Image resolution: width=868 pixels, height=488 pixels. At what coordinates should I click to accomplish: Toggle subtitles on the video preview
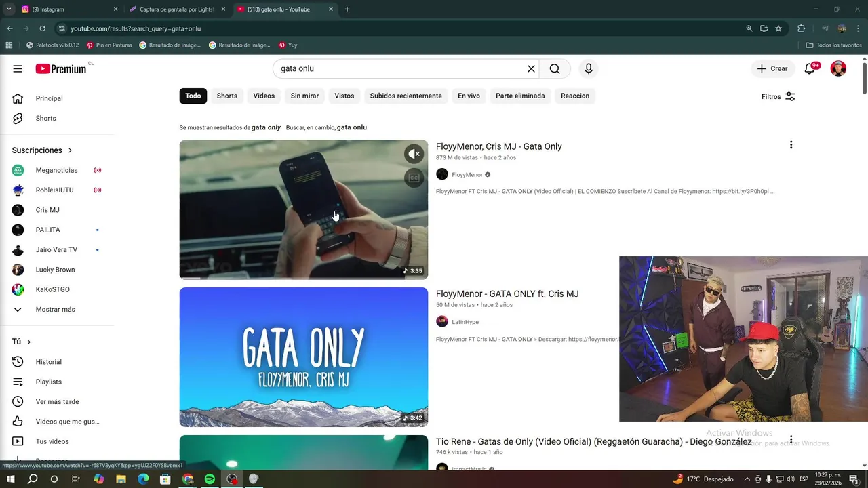pyautogui.click(x=414, y=178)
